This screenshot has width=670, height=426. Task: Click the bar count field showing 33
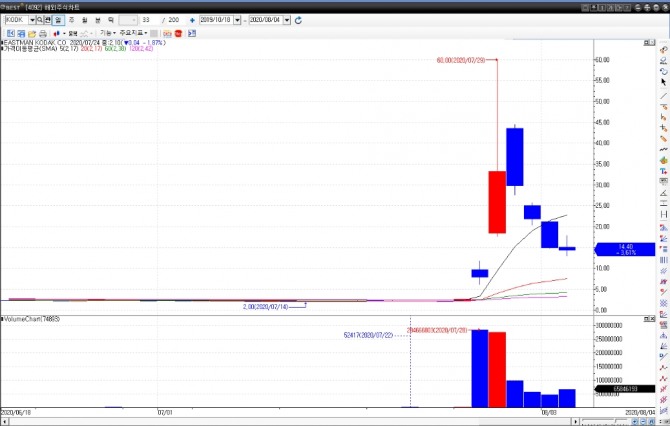[146, 20]
